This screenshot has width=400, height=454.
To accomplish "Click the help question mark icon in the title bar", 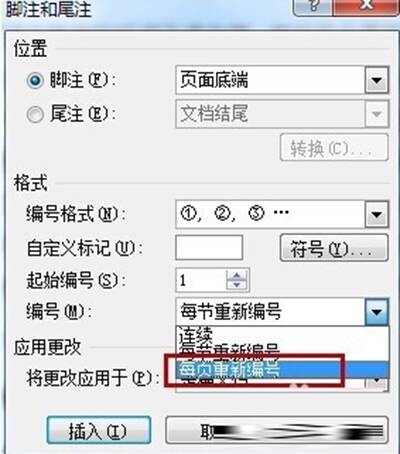I will click(312, 7).
